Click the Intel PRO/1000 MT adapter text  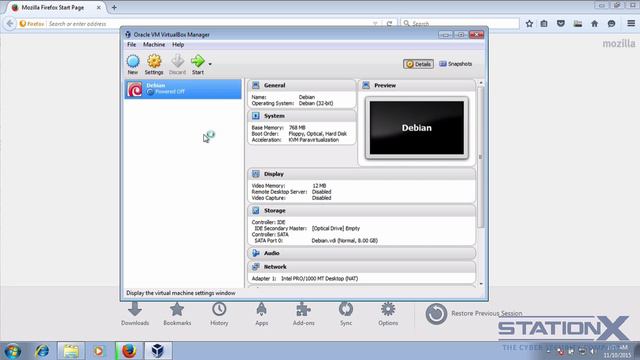click(319, 278)
